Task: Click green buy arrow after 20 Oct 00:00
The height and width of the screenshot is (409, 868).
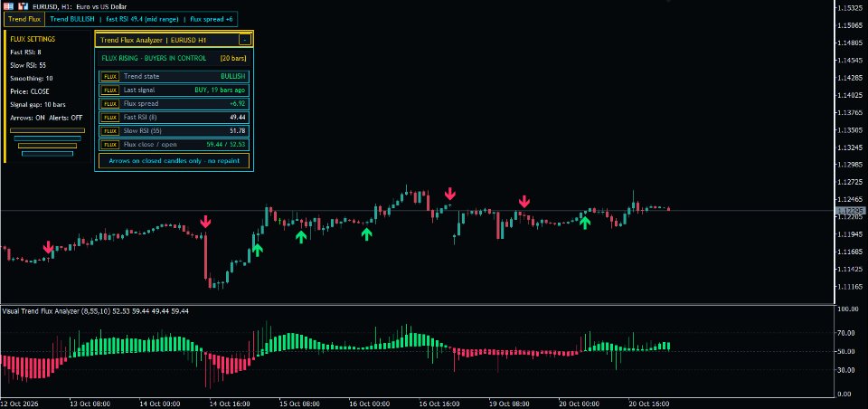Action: click(585, 223)
